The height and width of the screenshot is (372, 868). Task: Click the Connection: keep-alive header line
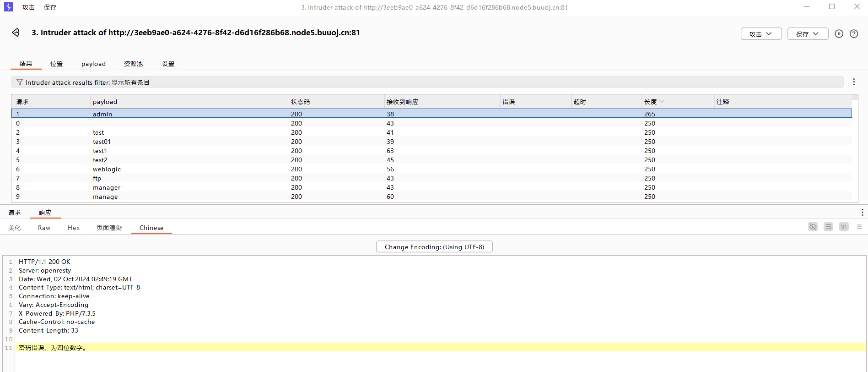tap(54, 296)
